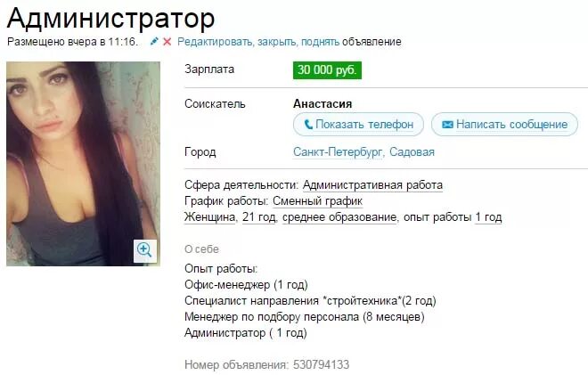
Task: Click the поднять link
Action: click(x=320, y=42)
